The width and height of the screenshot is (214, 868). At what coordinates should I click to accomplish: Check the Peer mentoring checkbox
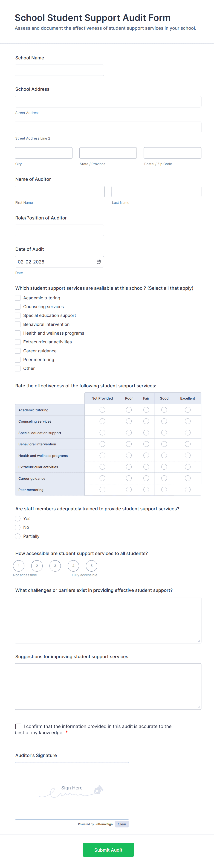[18, 359]
